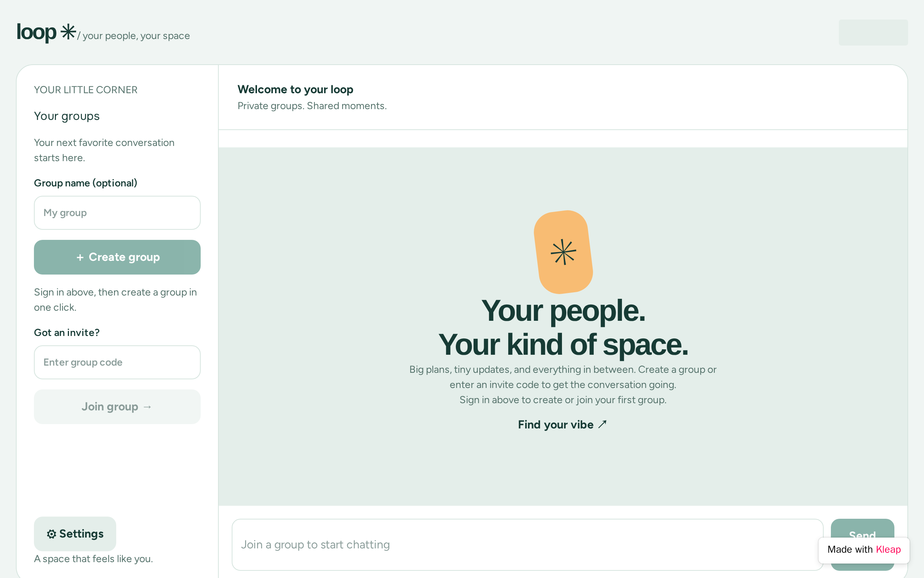Click the 'Got an invite?' label

pyautogui.click(x=67, y=332)
